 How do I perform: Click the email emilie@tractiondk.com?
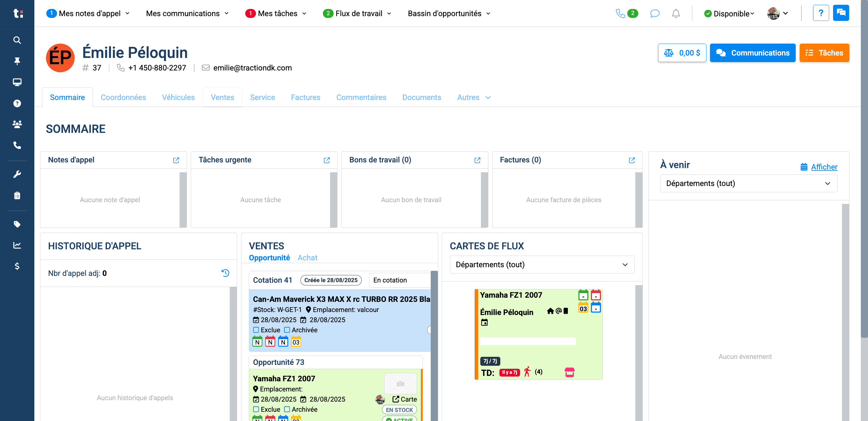point(252,68)
